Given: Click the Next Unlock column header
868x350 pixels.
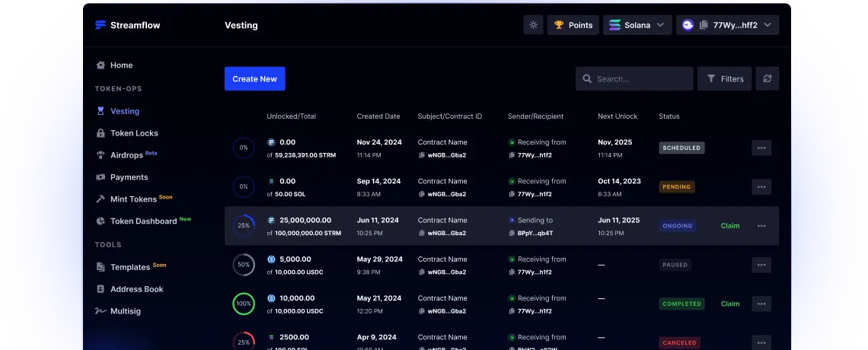Looking at the screenshot, I should coord(617,116).
